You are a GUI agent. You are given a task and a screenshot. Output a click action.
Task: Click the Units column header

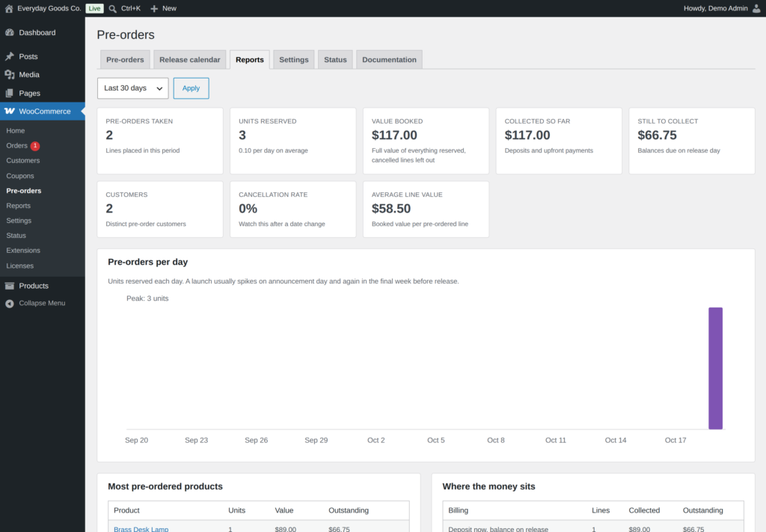[237, 510]
